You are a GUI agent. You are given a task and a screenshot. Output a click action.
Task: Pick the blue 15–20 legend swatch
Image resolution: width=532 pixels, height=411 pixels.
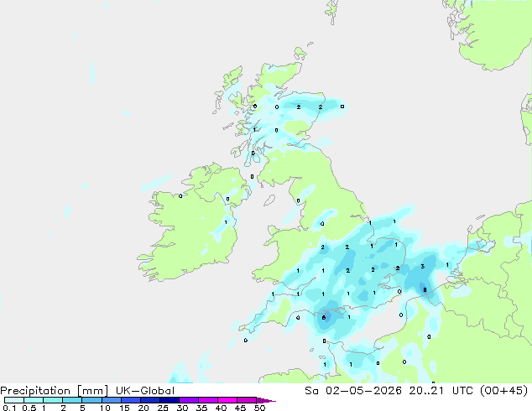click(131, 400)
